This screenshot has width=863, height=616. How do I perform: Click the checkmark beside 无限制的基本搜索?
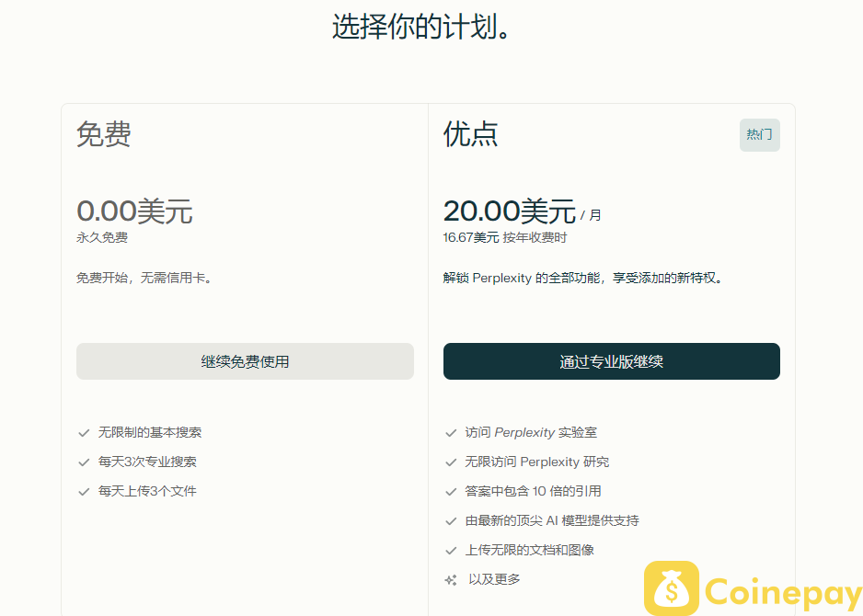(x=84, y=433)
